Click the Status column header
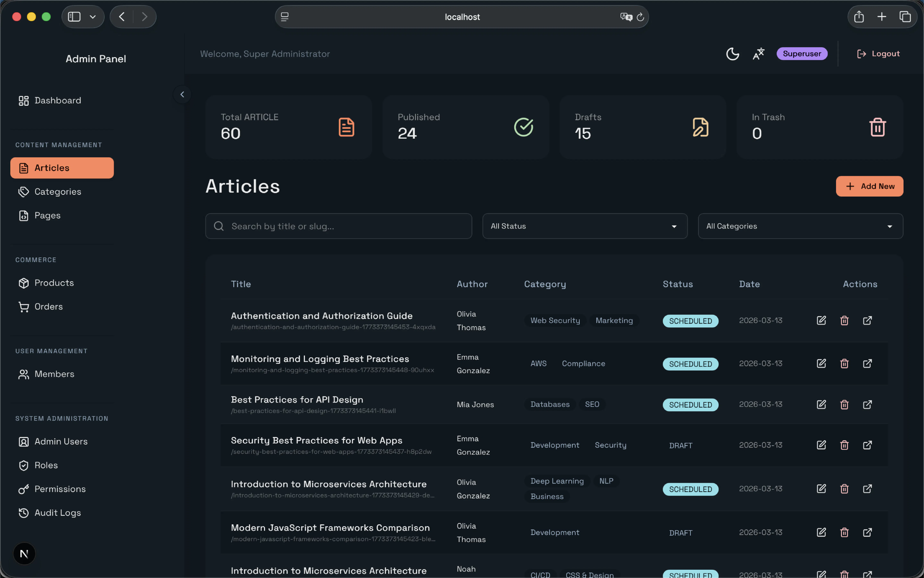This screenshot has height=578, width=924. click(678, 284)
